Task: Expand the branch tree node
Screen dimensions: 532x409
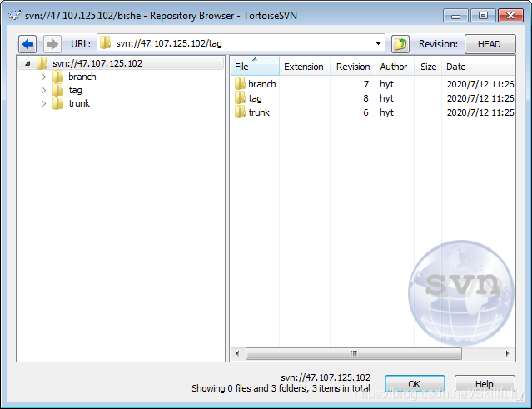Action: [44, 77]
